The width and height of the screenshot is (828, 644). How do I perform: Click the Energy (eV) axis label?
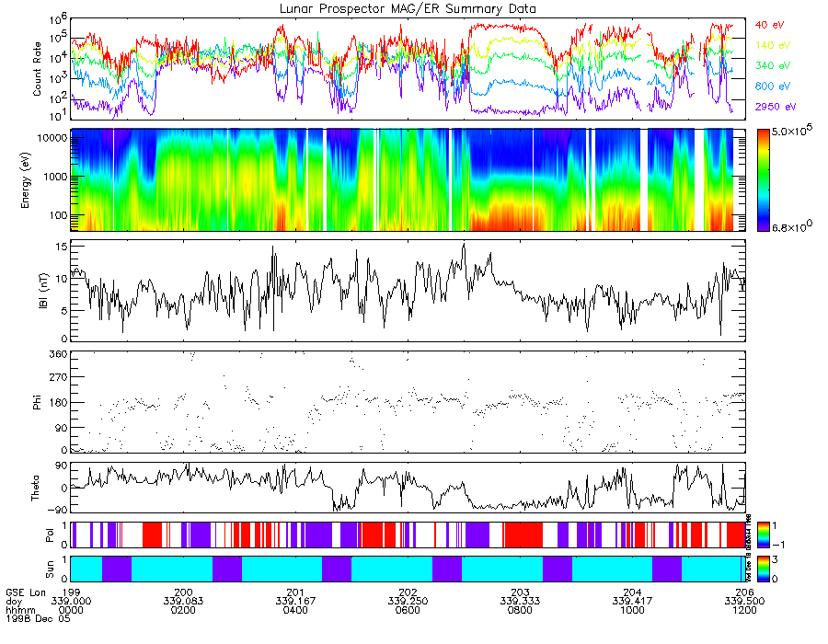[25, 180]
